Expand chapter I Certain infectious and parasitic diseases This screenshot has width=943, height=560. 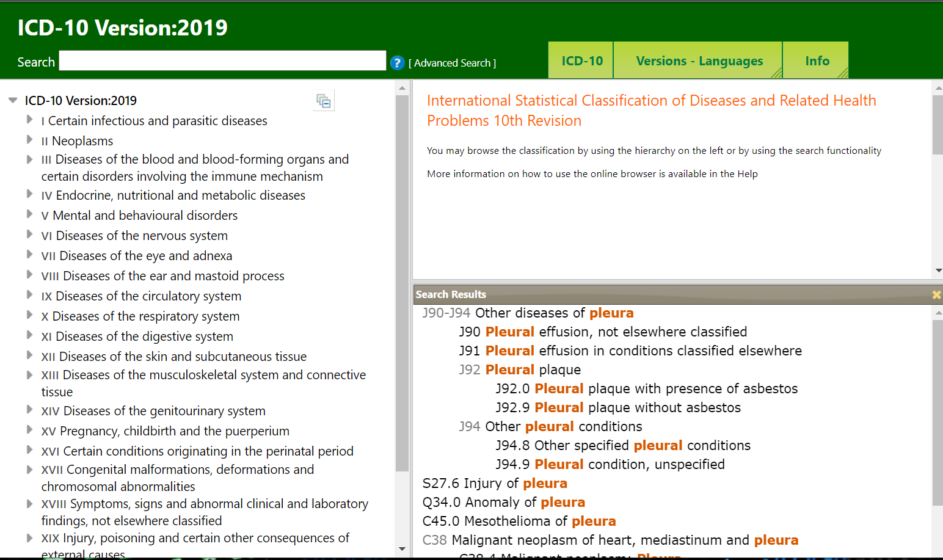click(29, 120)
